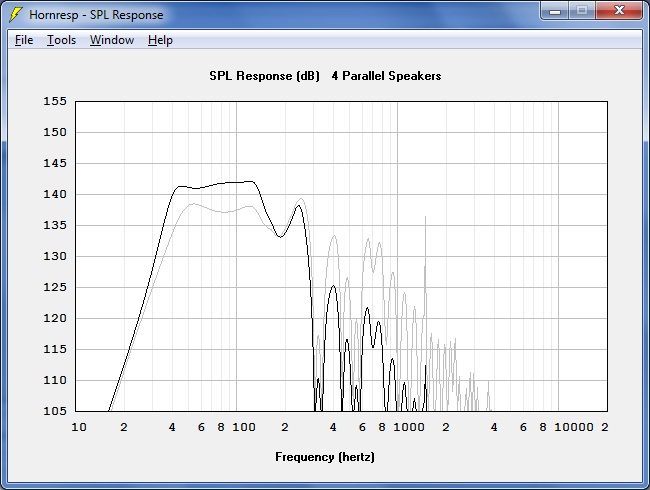Open the Tools menu
Image resolution: width=650 pixels, height=490 pixels.
click(61, 40)
